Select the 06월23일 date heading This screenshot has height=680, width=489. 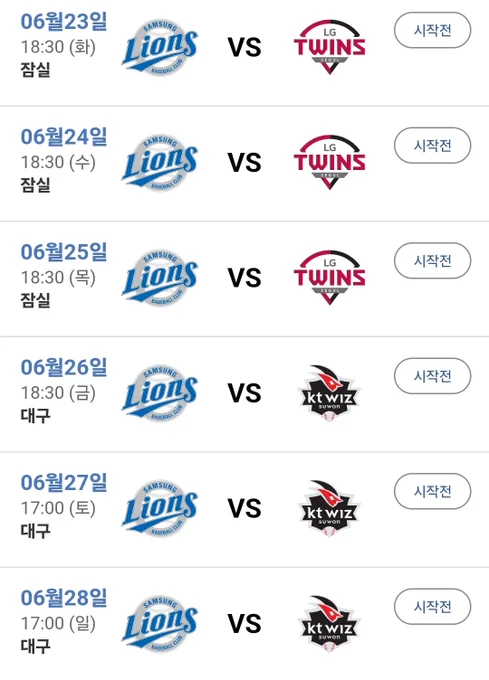pos(64,21)
